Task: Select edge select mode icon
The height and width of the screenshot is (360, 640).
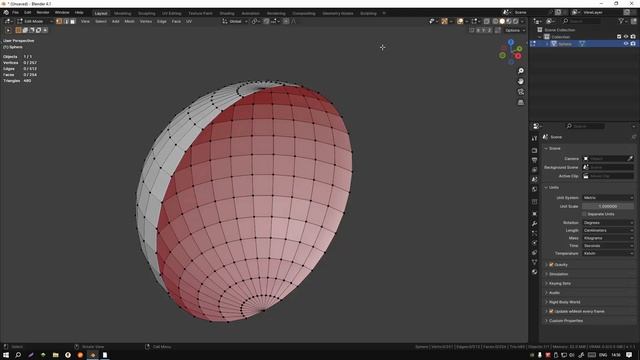Action: point(66,21)
